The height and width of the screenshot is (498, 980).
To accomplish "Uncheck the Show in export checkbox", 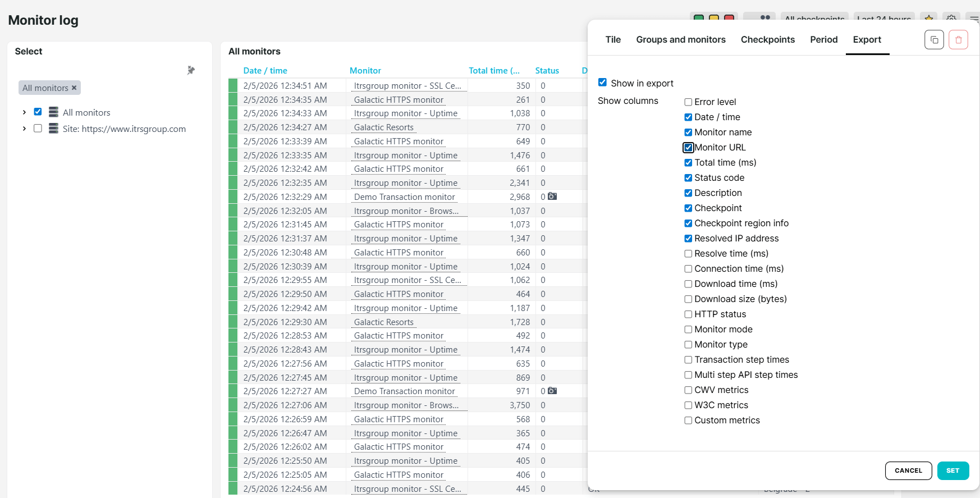I will coord(602,83).
